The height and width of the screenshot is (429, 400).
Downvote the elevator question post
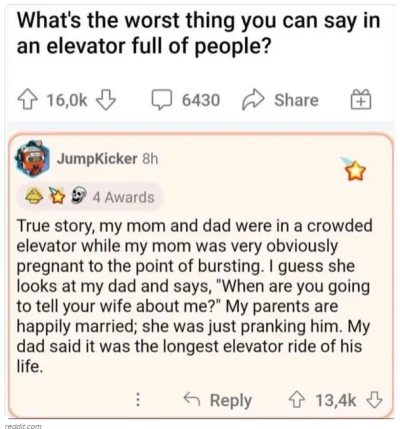(106, 100)
